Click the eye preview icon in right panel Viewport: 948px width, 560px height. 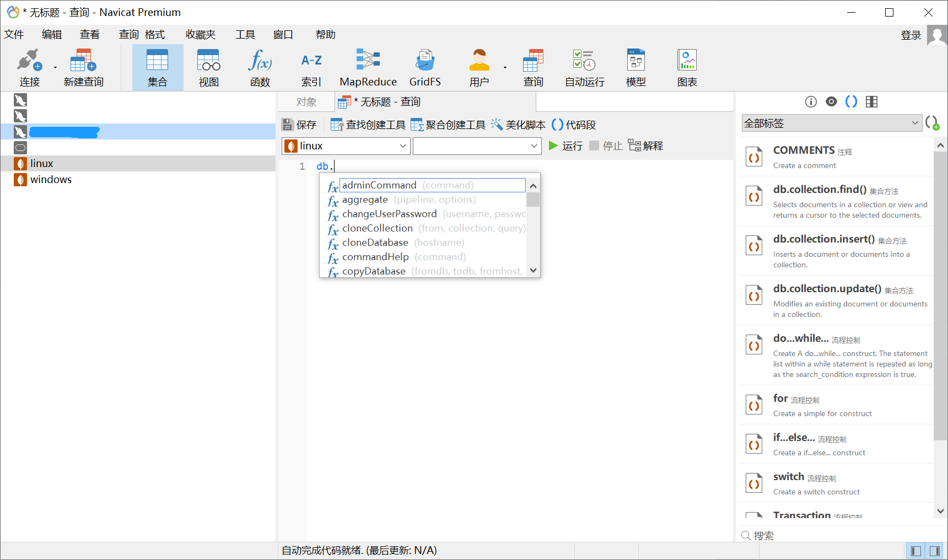831,101
